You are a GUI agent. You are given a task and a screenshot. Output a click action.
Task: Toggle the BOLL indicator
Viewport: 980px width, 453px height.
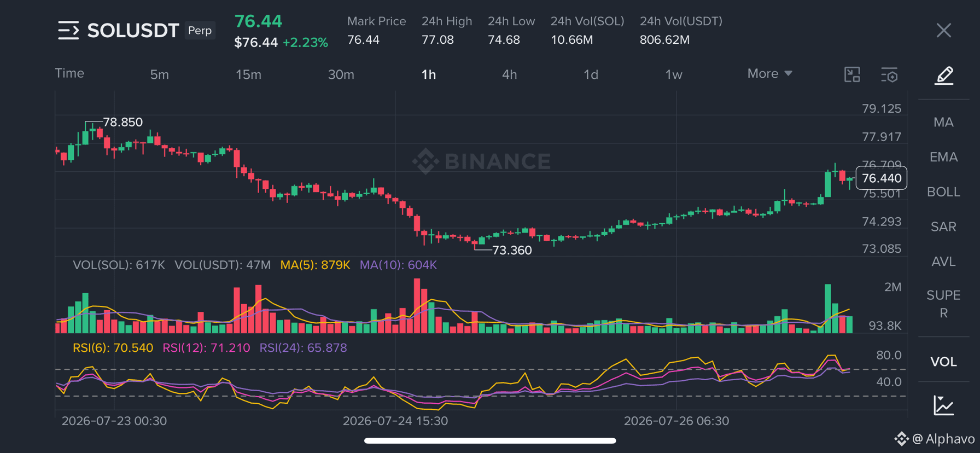click(x=943, y=192)
